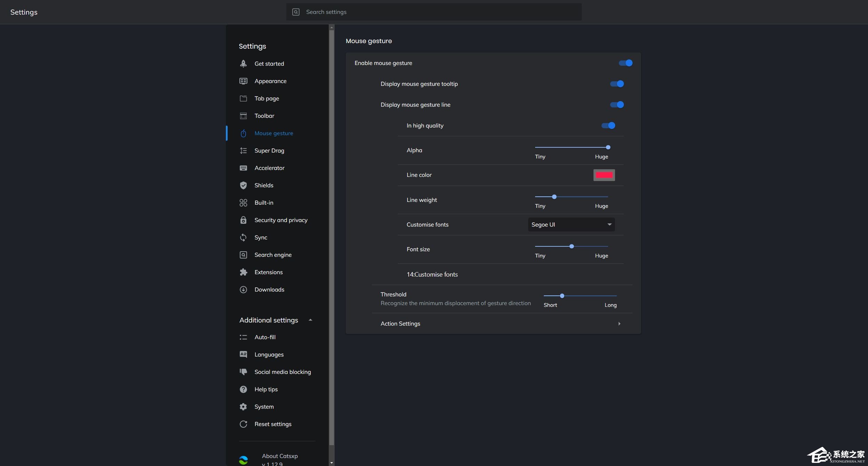Open the Customise fonts Segoe UI dropdown
868x466 pixels.
tap(571, 224)
